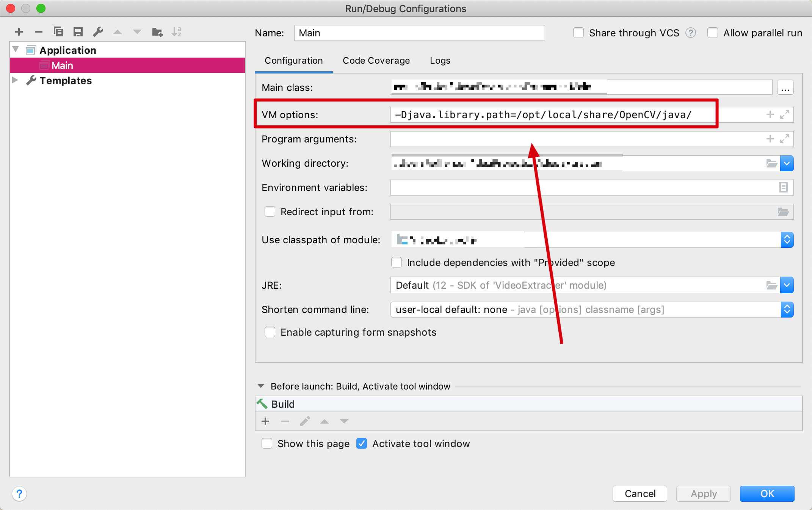The height and width of the screenshot is (510, 812).
Task: Browse redirect input file folder icon
Action: pyautogui.click(x=783, y=212)
